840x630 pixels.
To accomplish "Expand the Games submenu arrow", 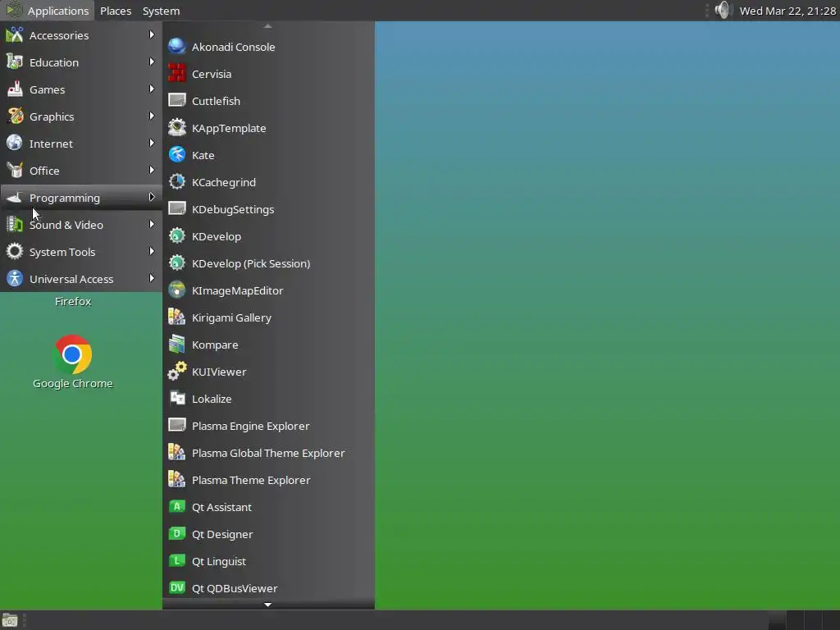I will click(x=152, y=89).
